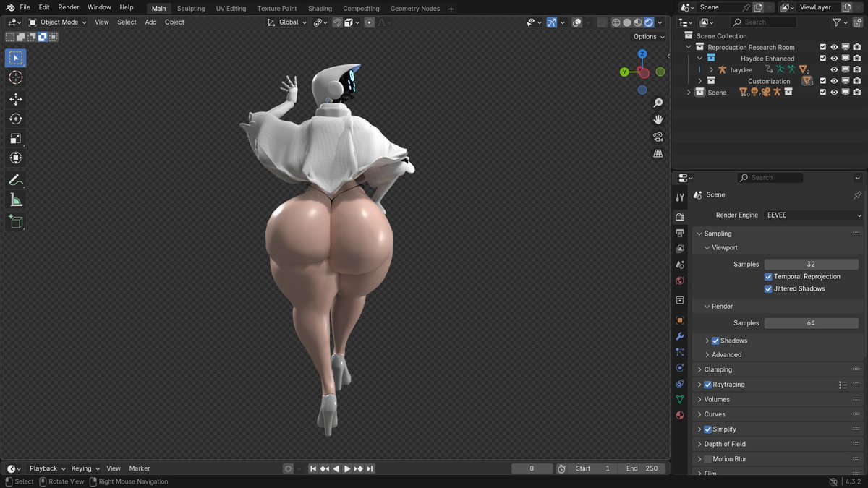Exclude Haydee Enhanced collection checkbox
Screen dimensions: 868x488
[x=823, y=59]
